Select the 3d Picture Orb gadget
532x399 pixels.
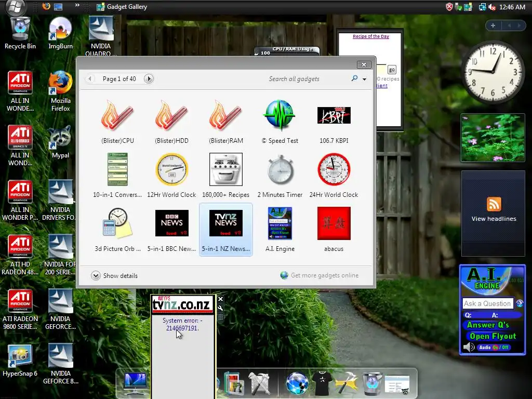[x=117, y=230]
